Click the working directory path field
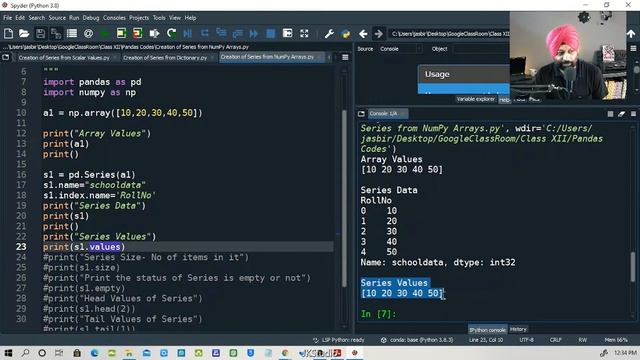640x360 pixels. pos(450,33)
